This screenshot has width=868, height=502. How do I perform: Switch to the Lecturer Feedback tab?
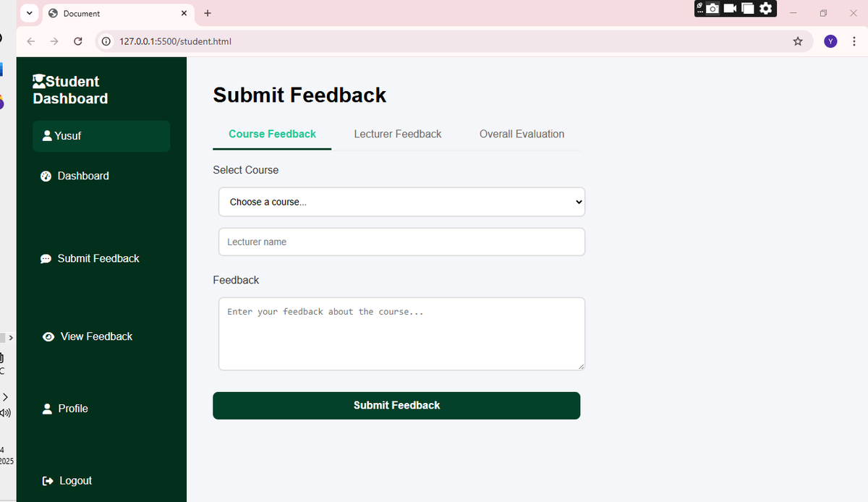coord(397,134)
